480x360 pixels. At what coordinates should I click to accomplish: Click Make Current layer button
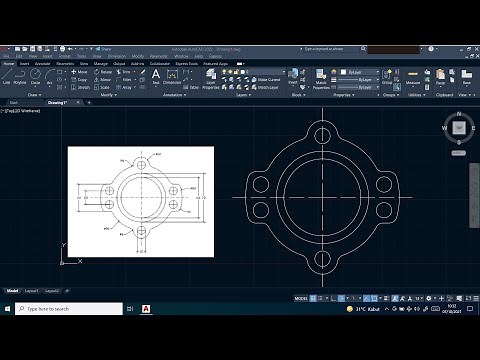(266, 80)
